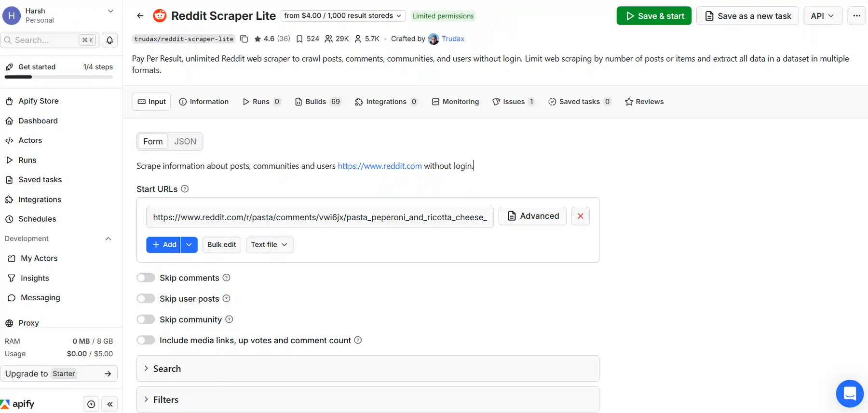Switch input view to Form
Viewport: 868px width, 413px height.
pos(153,141)
